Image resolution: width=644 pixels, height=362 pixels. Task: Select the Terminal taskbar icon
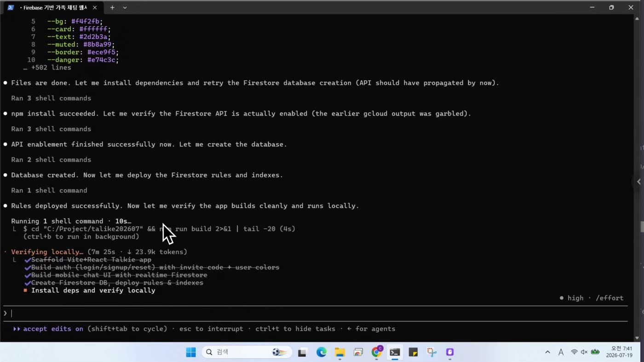point(395,352)
